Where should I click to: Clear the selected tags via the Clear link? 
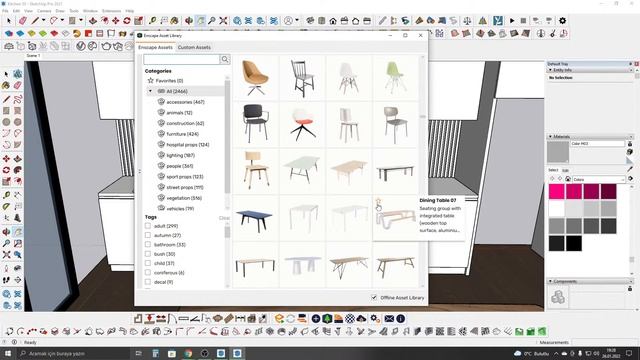coord(224,218)
